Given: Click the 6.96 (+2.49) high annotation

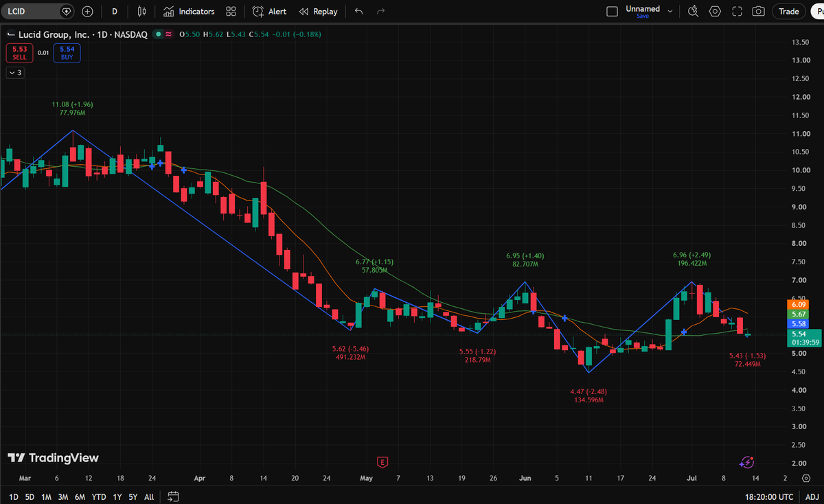Looking at the screenshot, I should tap(692, 255).
